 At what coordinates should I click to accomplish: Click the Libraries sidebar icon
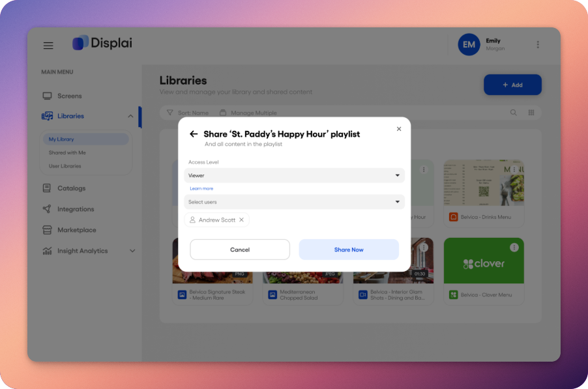tap(47, 116)
